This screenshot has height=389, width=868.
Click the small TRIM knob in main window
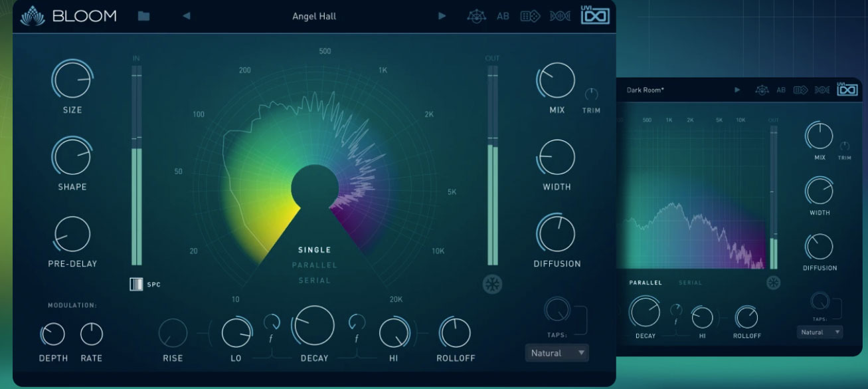pyautogui.click(x=591, y=94)
